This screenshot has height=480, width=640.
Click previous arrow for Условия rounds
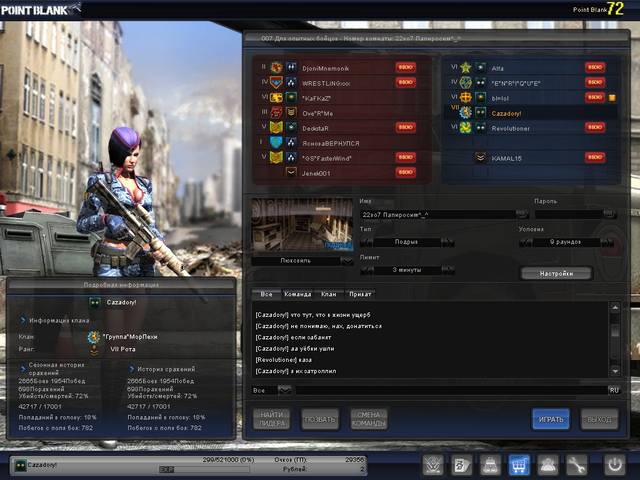(525, 242)
